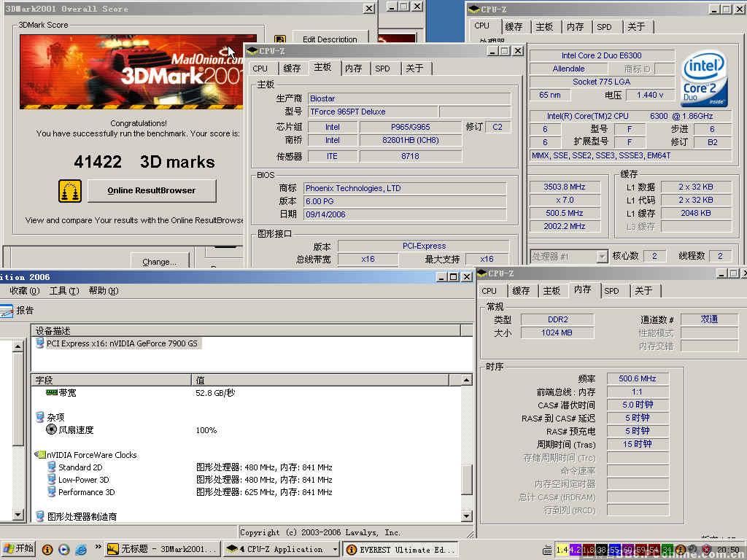This screenshot has width=747, height=560.
Task: Click the EVEREST value list scroll-down arrow
Action: click(466, 516)
